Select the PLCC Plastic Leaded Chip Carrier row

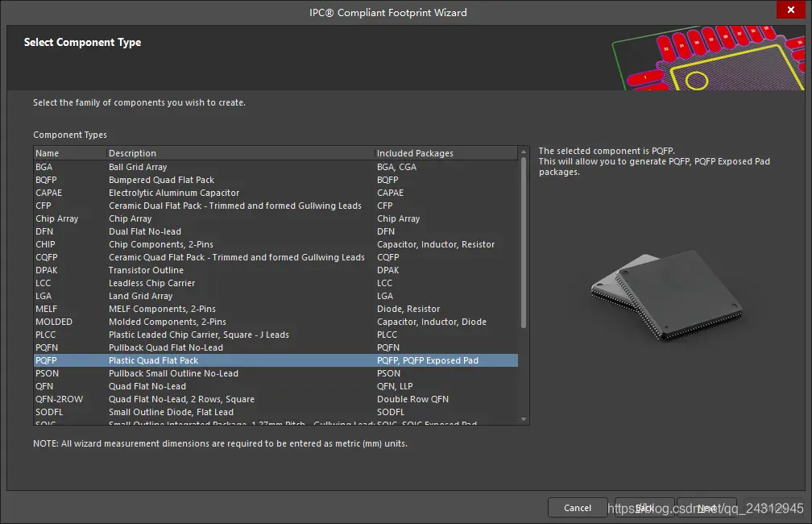(x=276, y=335)
